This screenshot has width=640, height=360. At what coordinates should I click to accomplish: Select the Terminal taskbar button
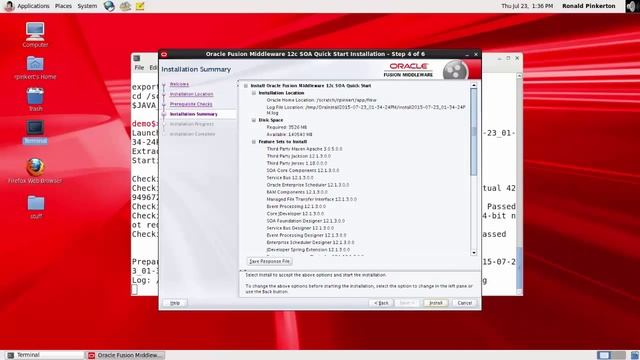click(44, 355)
